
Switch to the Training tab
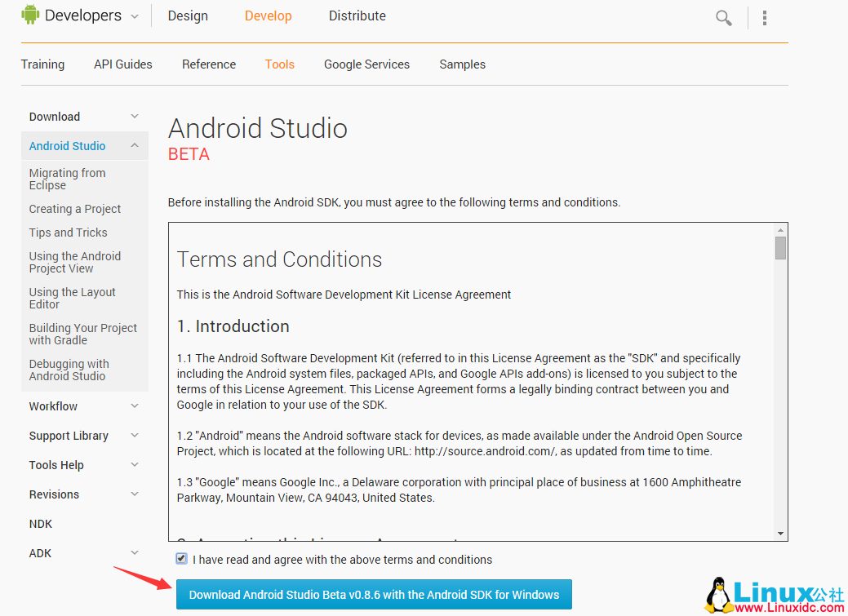click(x=42, y=64)
